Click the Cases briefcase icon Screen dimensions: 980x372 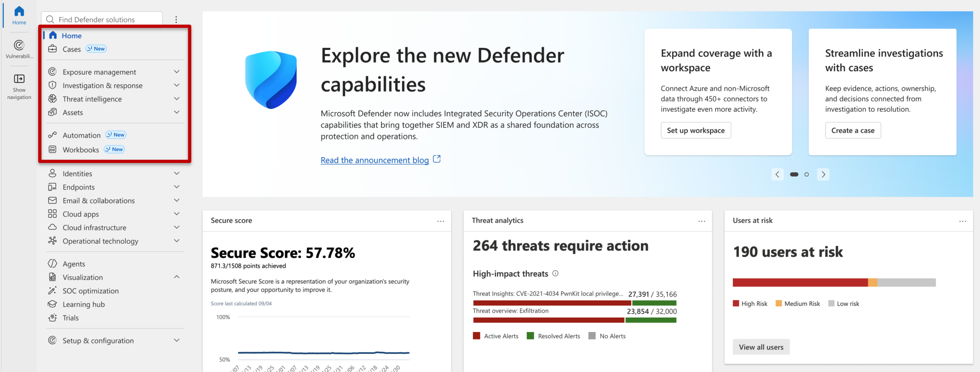click(52, 49)
